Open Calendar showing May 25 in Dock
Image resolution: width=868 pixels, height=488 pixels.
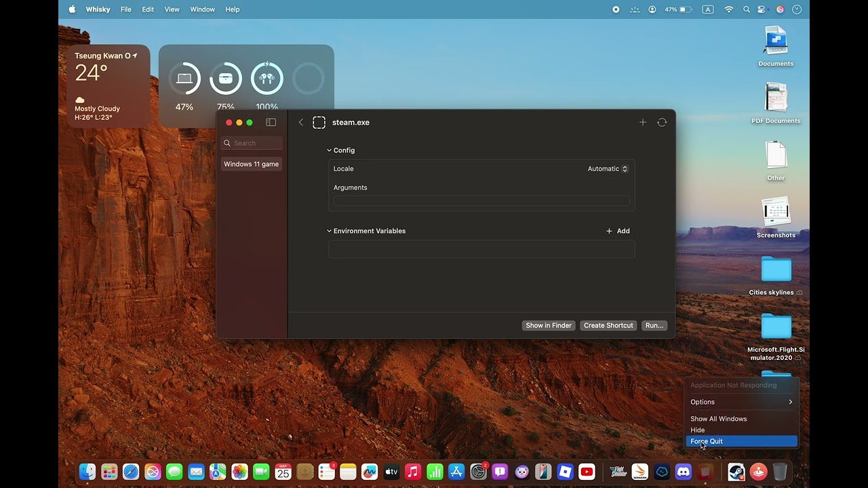pyautogui.click(x=283, y=472)
